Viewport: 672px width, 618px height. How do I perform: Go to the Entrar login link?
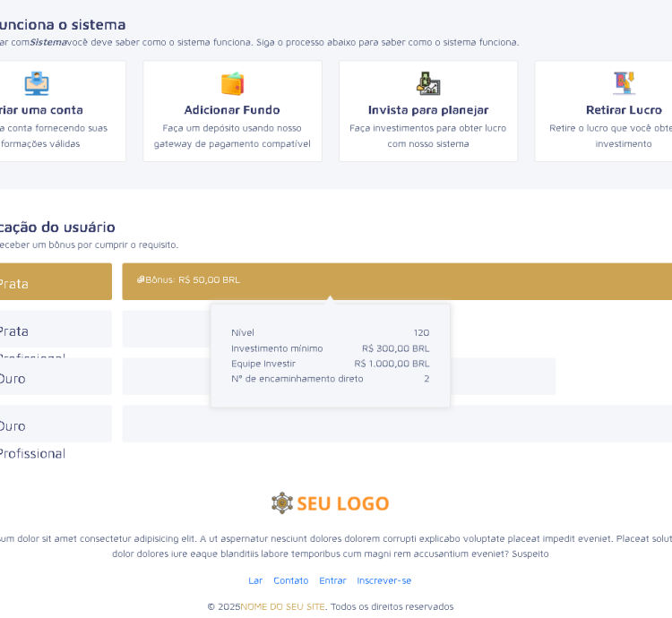pyautogui.click(x=332, y=580)
